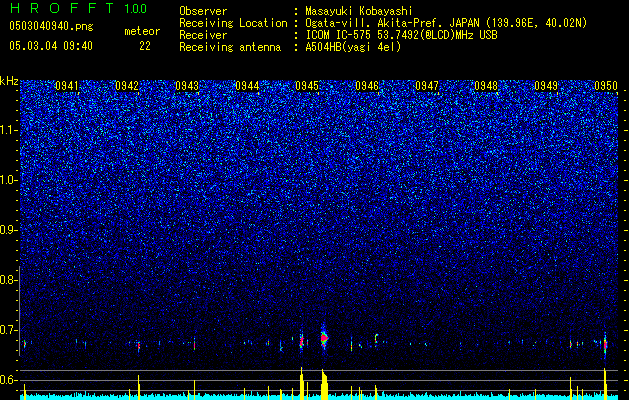Select the file name 0503040940.png
The image size is (629, 400).
coord(51,27)
